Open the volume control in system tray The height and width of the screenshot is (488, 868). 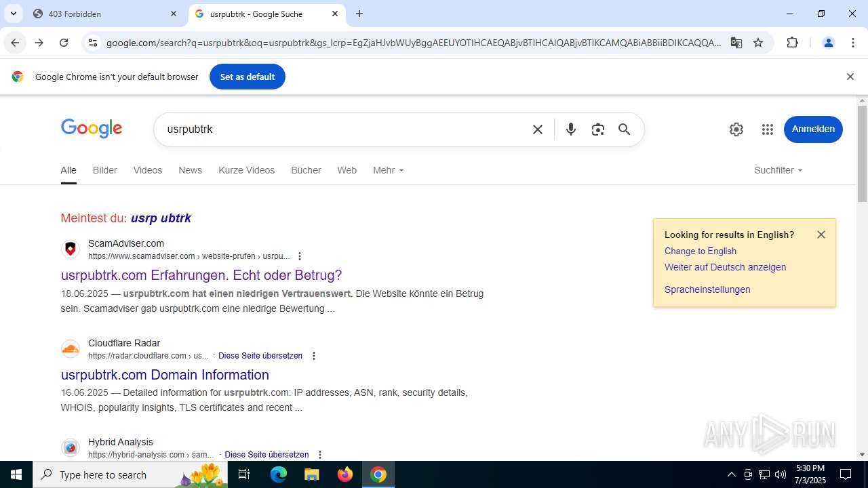point(781,474)
